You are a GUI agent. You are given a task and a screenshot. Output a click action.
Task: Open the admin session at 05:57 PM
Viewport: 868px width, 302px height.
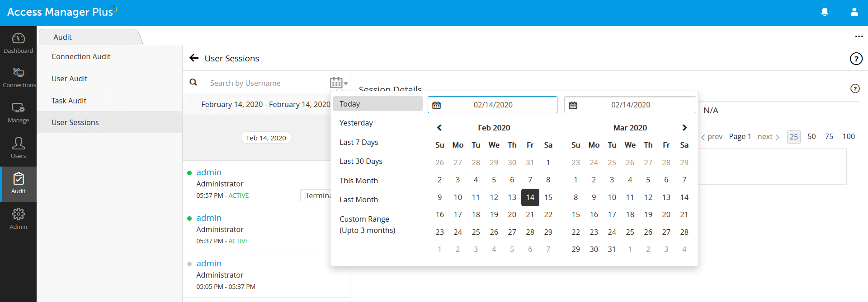pyautogui.click(x=209, y=172)
